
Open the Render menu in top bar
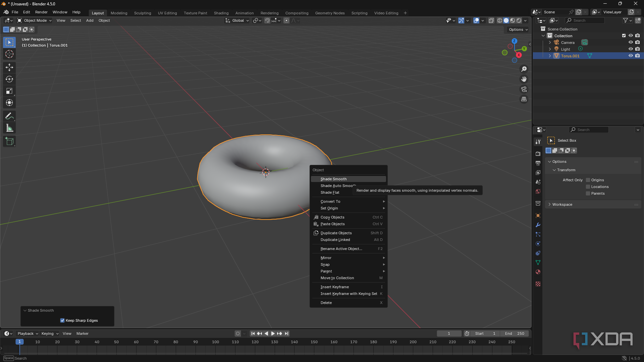(x=41, y=12)
